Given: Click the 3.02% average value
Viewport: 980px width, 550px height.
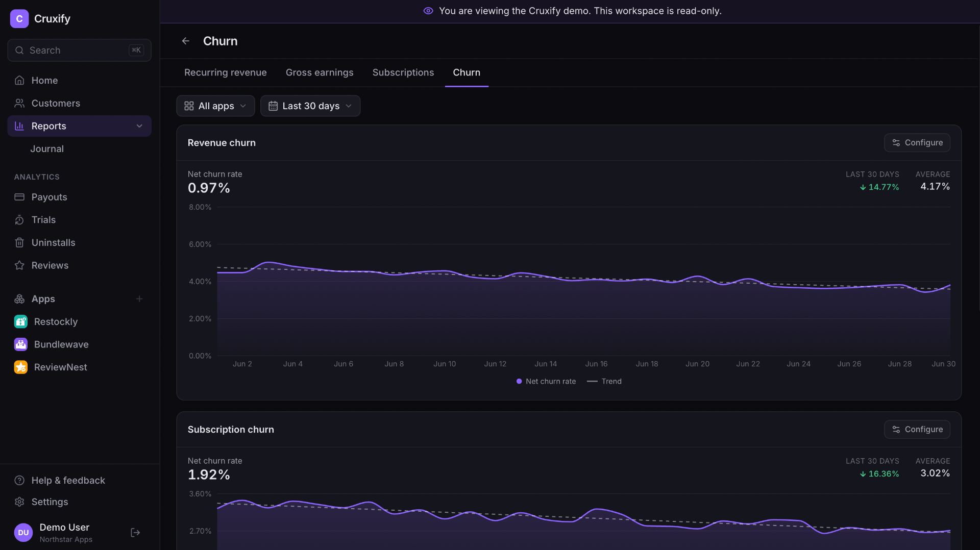Looking at the screenshot, I should (x=935, y=473).
